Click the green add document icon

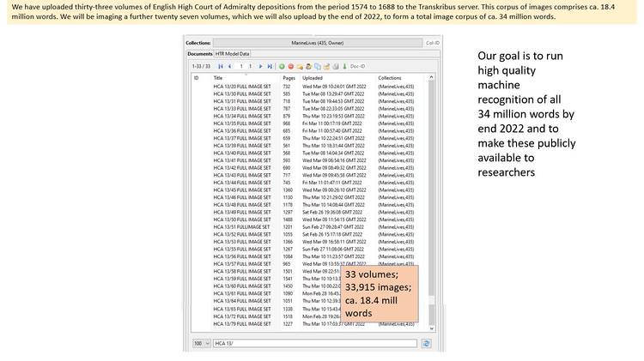tap(283, 66)
